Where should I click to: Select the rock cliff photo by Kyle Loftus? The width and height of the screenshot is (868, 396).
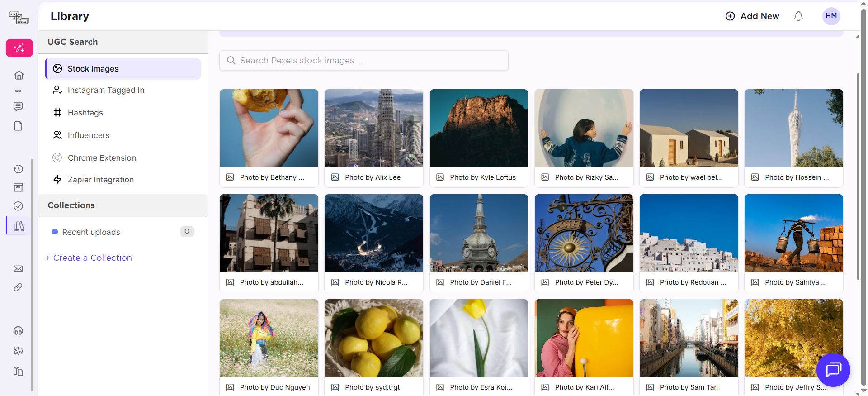click(x=479, y=128)
